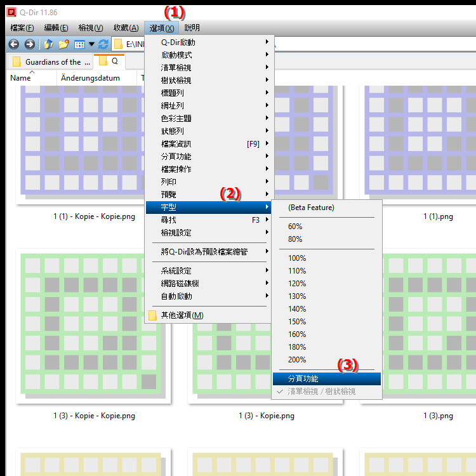Open the 收藏(A) menu

pyautogui.click(x=126, y=28)
